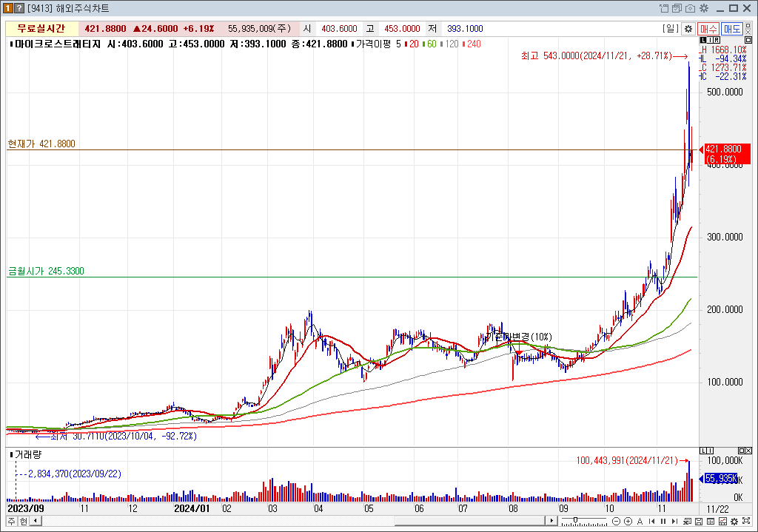Open chart settings gear next to 매수
Screen dimensions: 758x532
coord(688,29)
